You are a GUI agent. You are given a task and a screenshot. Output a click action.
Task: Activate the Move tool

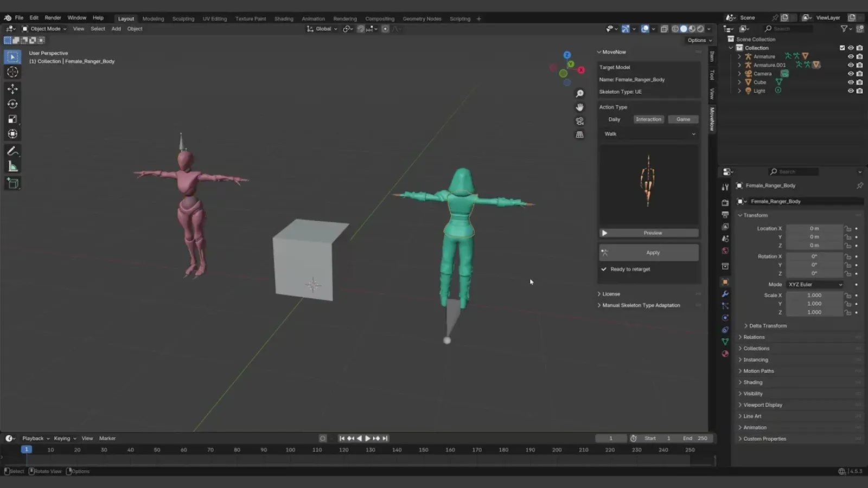click(12, 88)
